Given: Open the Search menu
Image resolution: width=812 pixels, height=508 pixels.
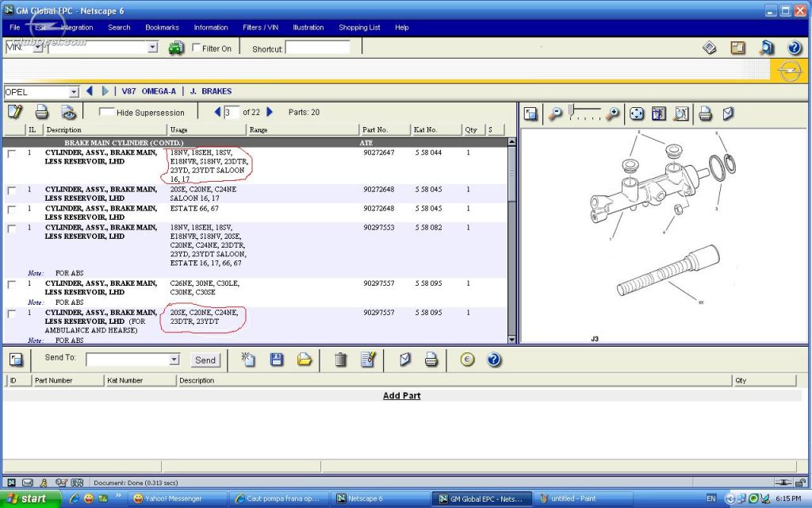Looking at the screenshot, I should tap(119, 28).
